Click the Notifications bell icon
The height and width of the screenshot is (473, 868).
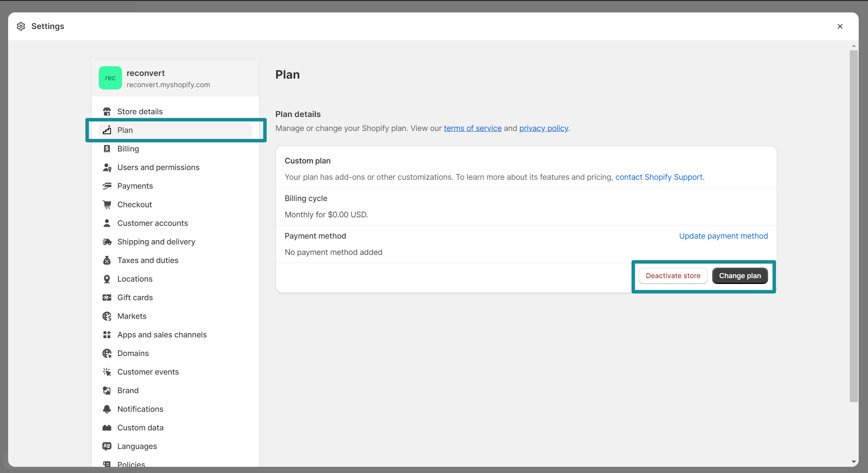(107, 409)
